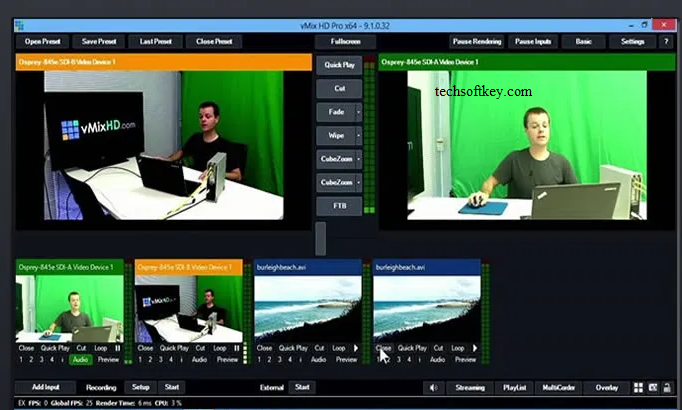The image size is (682, 410).
Task: Open the master audio speaker button
Action: (x=433, y=387)
